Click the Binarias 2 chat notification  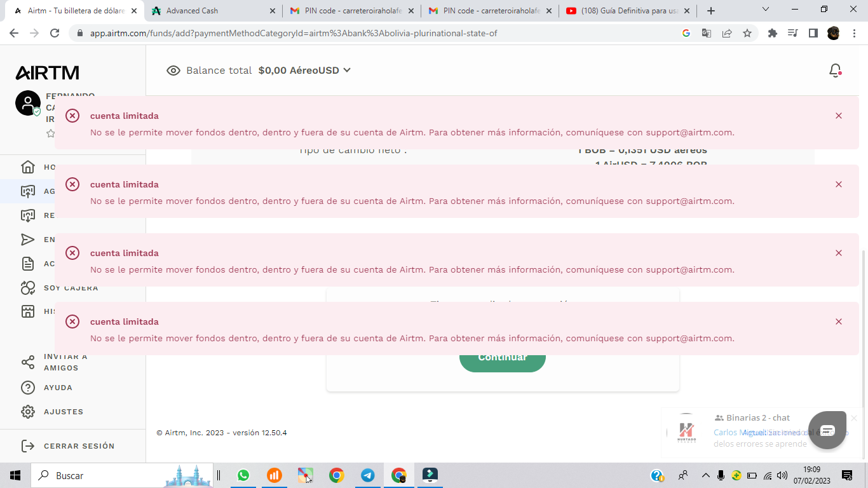pos(763,432)
